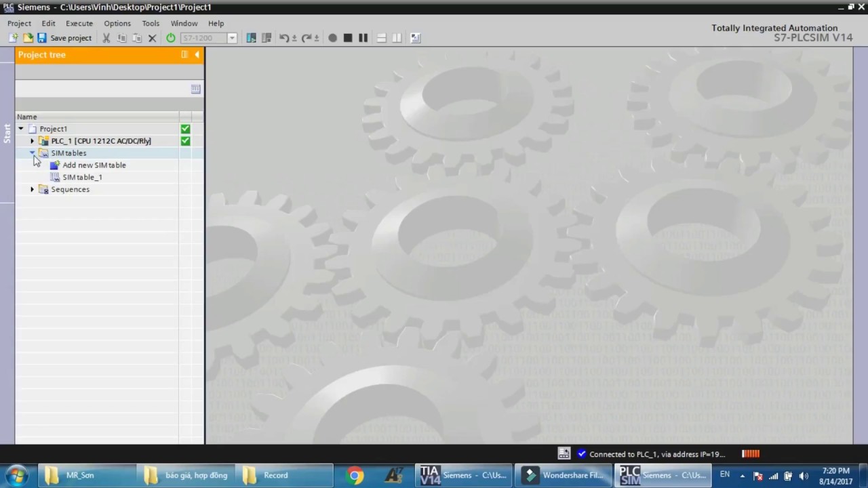Select the Sequences folder item
The image size is (868, 488).
point(70,190)
